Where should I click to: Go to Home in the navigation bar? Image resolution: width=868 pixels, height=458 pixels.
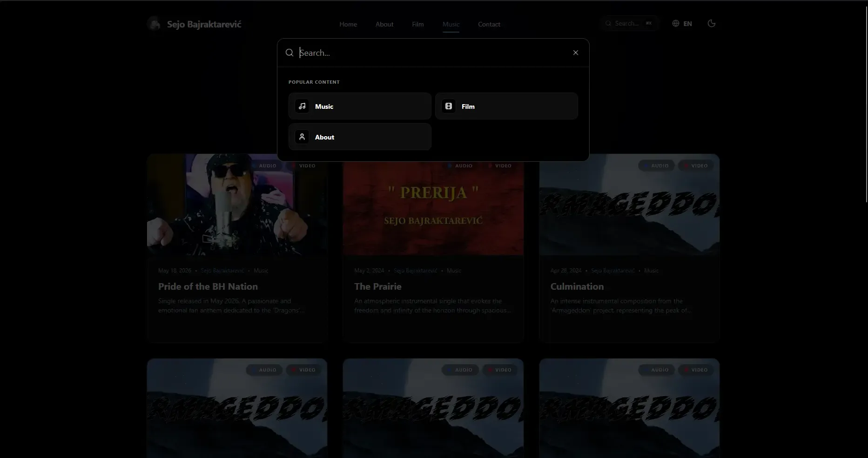(348, 24)
